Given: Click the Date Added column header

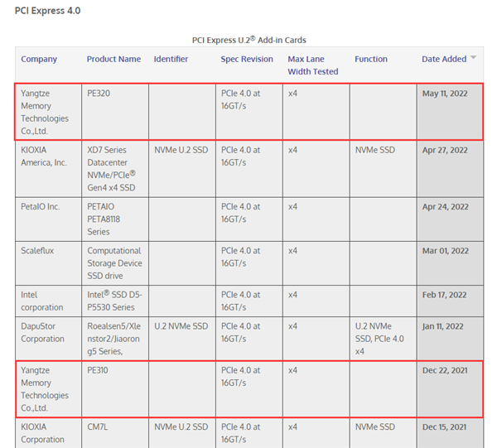Looking at the screenshot, I should pos(444,59).
